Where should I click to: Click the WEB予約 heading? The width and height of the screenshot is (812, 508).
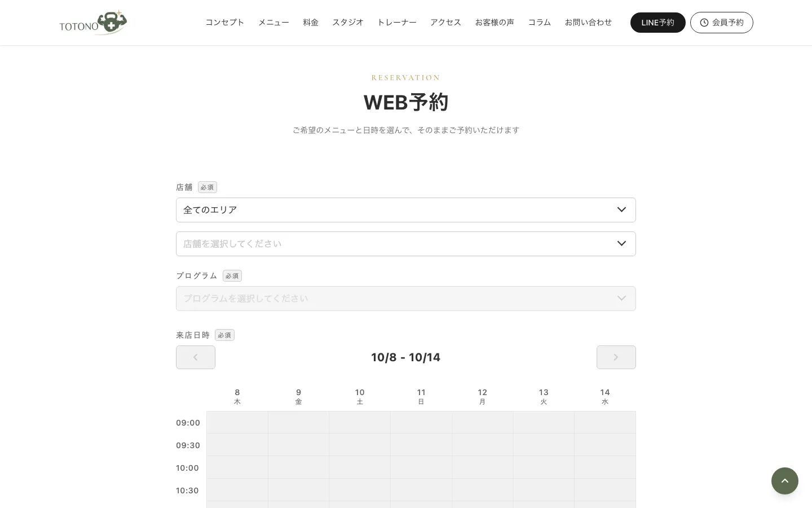pyautogui.click(x=406, y=102)
